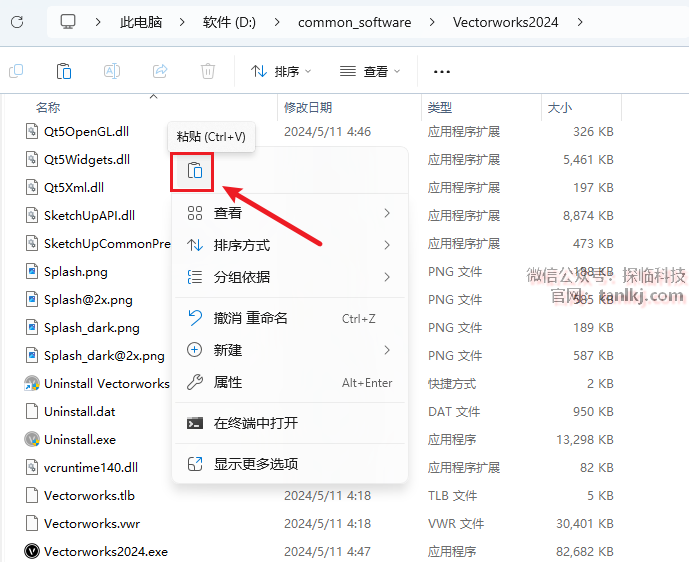The height and width of the screenshot is (562, 689).
Task: Sort by the 修改日期 column header
Action: coord(308,108)
